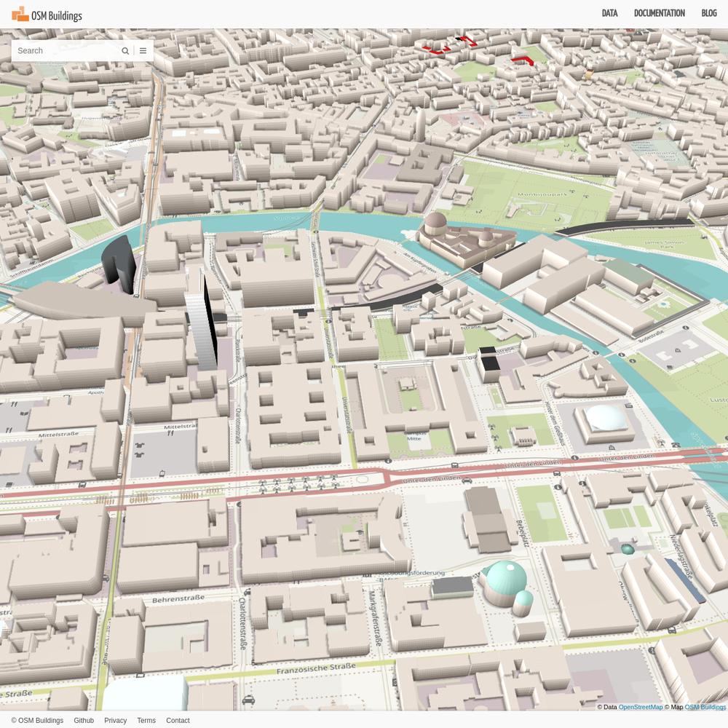Select the white domed building by Gießhaus
Screen dimensions: 728x728
pyautogui.click(x=604, y=419)
